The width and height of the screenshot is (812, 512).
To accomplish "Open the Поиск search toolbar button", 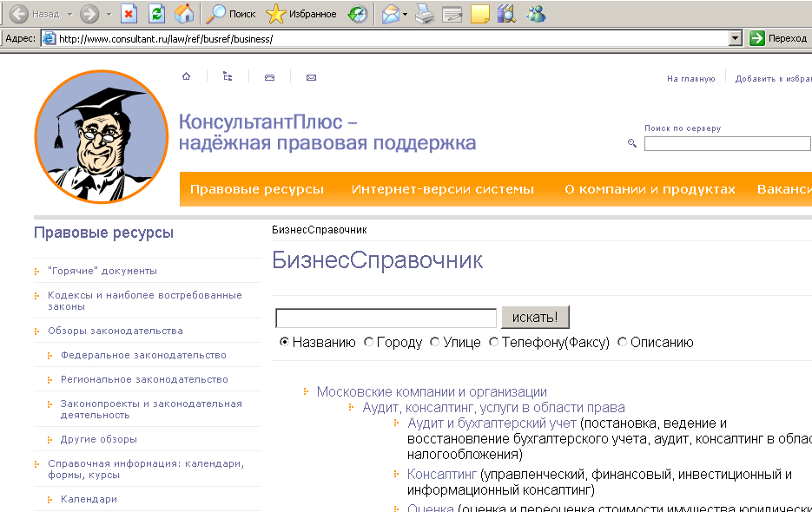I will click(x=231, y=14).
